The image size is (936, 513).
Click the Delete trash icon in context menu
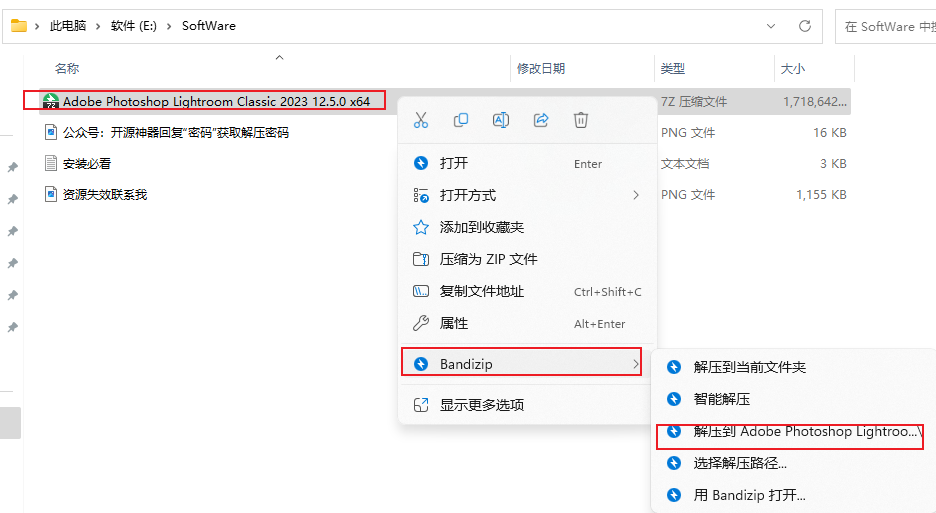point(581,120)
